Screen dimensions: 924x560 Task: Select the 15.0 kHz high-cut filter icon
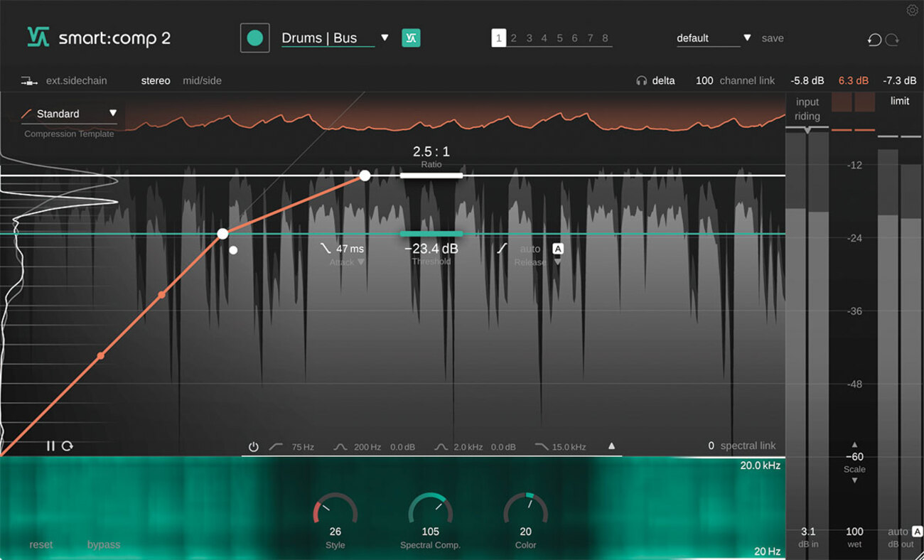542,447
